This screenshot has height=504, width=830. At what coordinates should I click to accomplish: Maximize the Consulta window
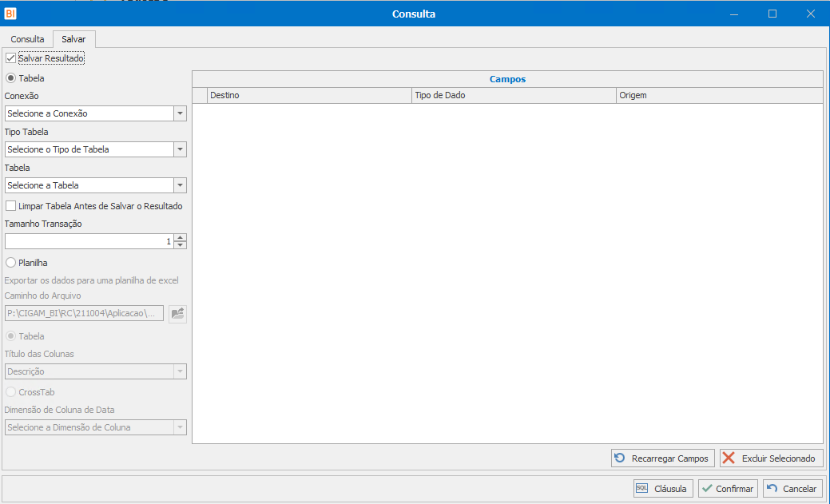(772, 14)
